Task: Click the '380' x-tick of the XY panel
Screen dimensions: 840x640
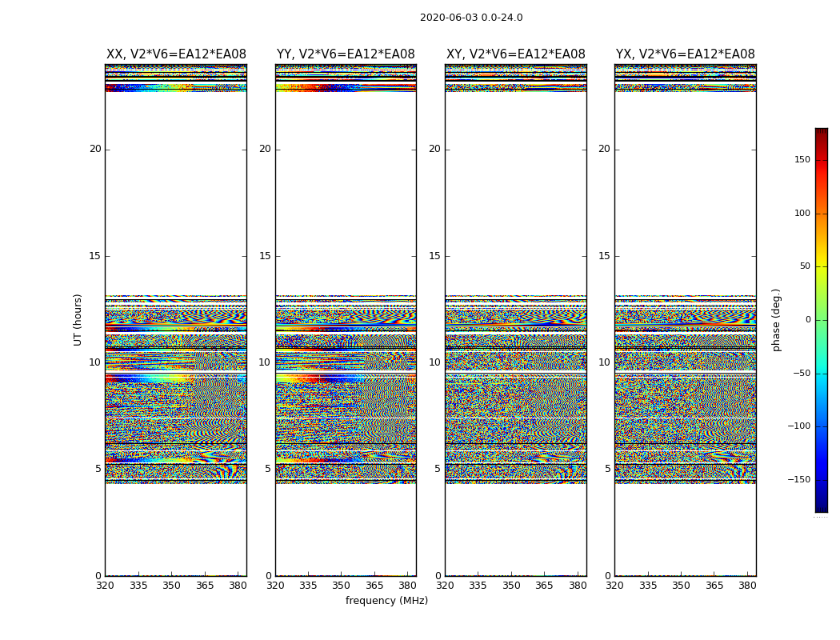Action: point(578,586)
